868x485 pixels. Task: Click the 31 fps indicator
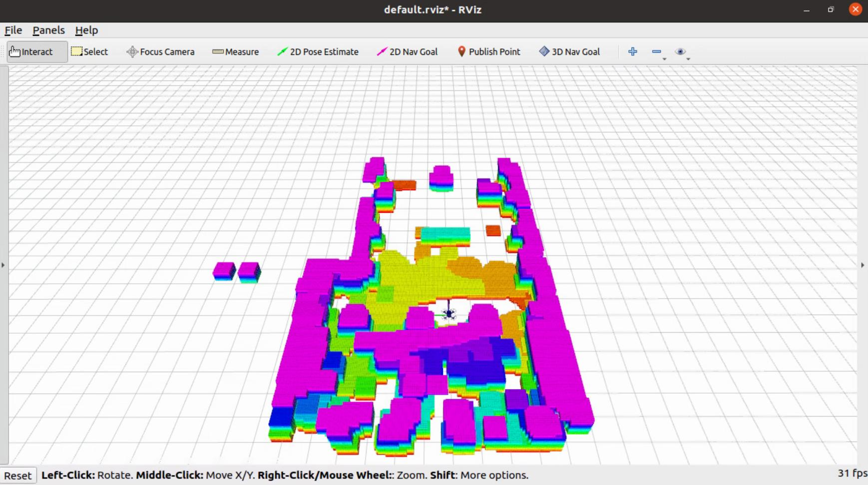pyautogui.click(x=852, y=473)
